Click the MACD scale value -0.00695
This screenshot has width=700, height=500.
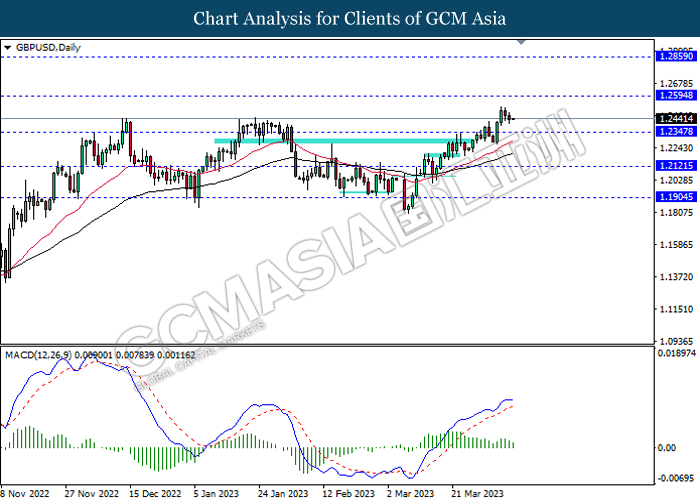point(675,478)
